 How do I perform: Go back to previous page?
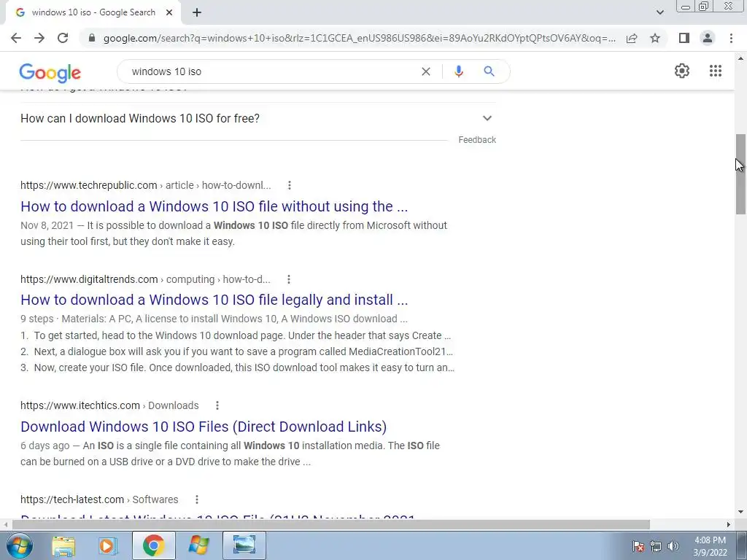[x=16, y=38]
